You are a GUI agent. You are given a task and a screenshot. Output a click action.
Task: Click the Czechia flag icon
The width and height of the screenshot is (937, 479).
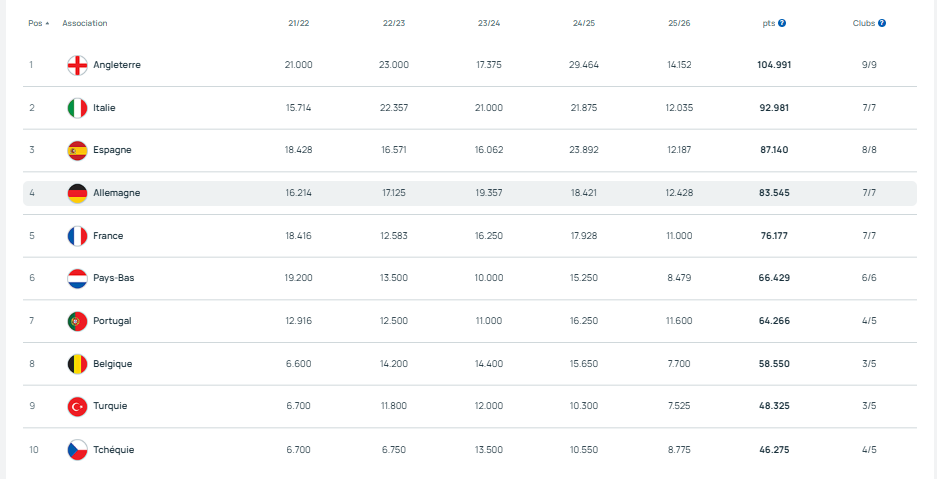[77, 449]
